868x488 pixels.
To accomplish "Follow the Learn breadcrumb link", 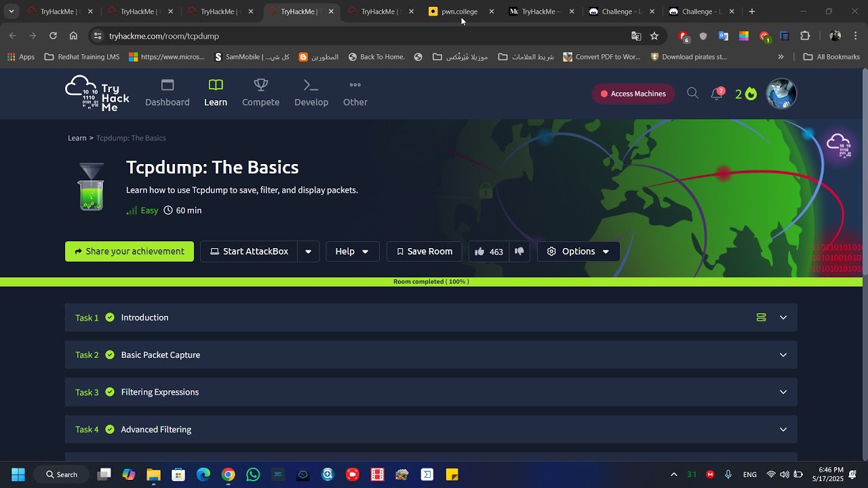I will click(x=77, y=138).
